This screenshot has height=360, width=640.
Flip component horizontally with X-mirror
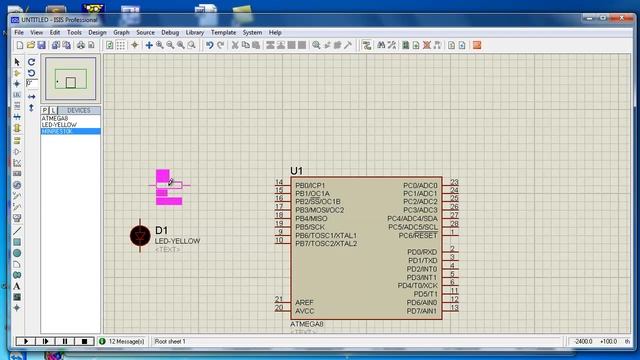click(x=31, y=97)
